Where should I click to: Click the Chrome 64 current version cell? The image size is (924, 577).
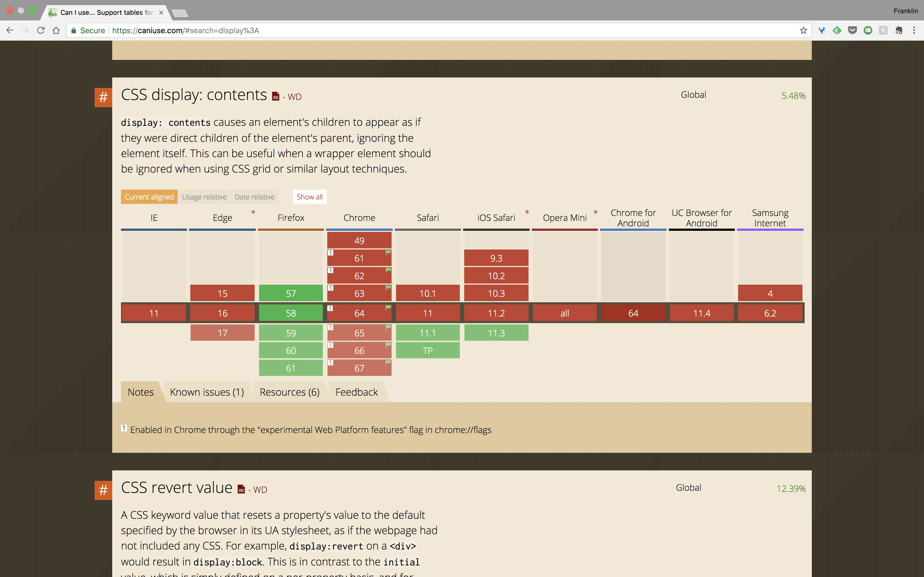click(x=359, y=313)
